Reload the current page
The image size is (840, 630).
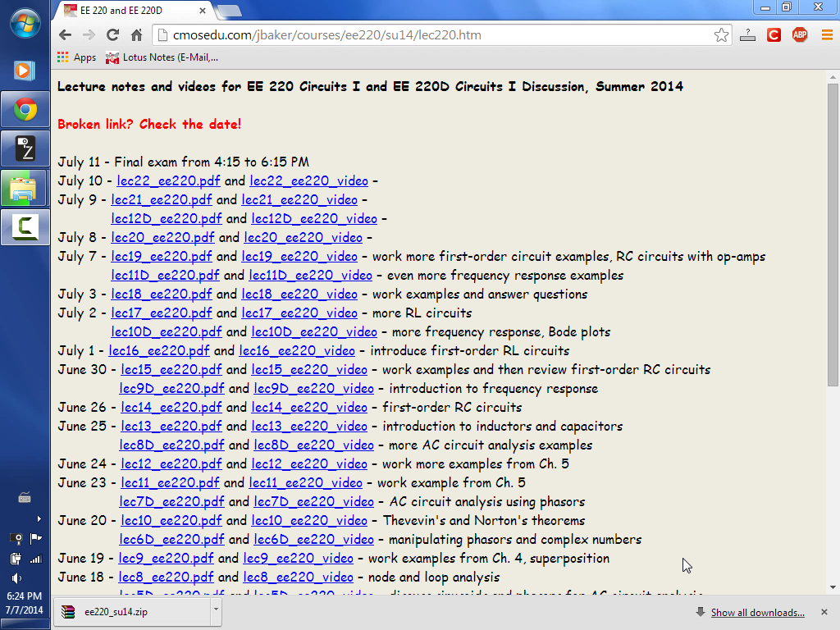[x=112, y=35]
